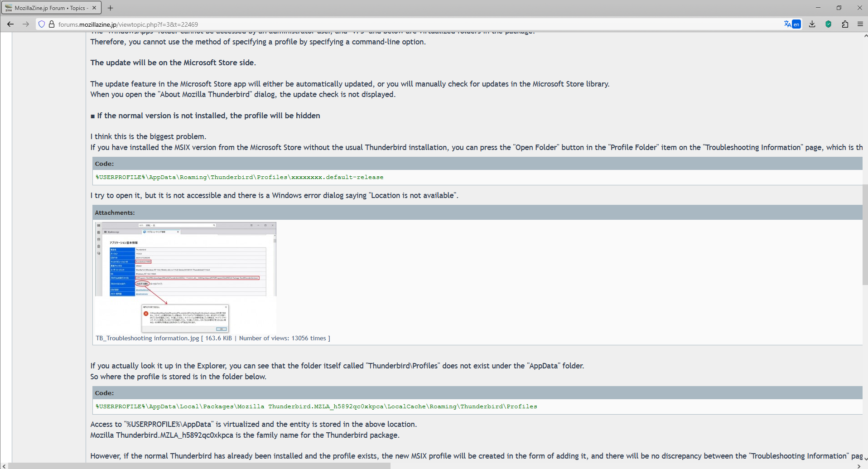Viewport: 868px width, 469px height.
Task: Click the AppData\Roaming default-release profile path code
Action: pyautogui.click(x=240, y=177)
